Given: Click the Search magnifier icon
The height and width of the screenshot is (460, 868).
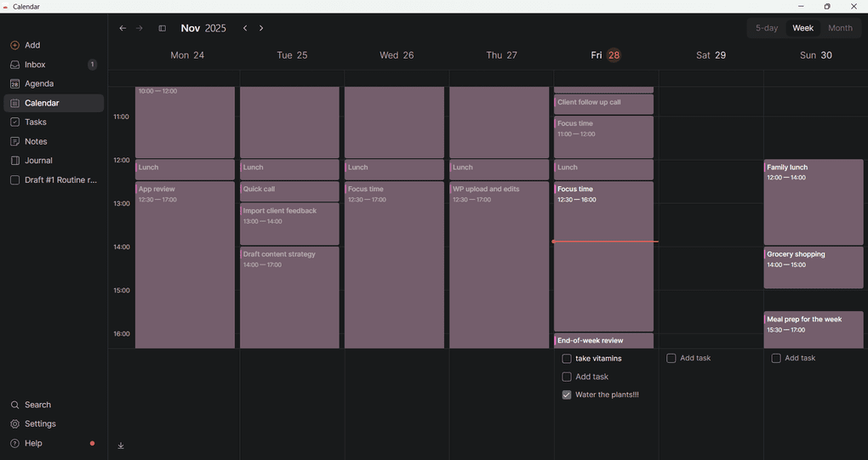Looking at the screenshot, I should pyautogui.click(x=15, y=405).
